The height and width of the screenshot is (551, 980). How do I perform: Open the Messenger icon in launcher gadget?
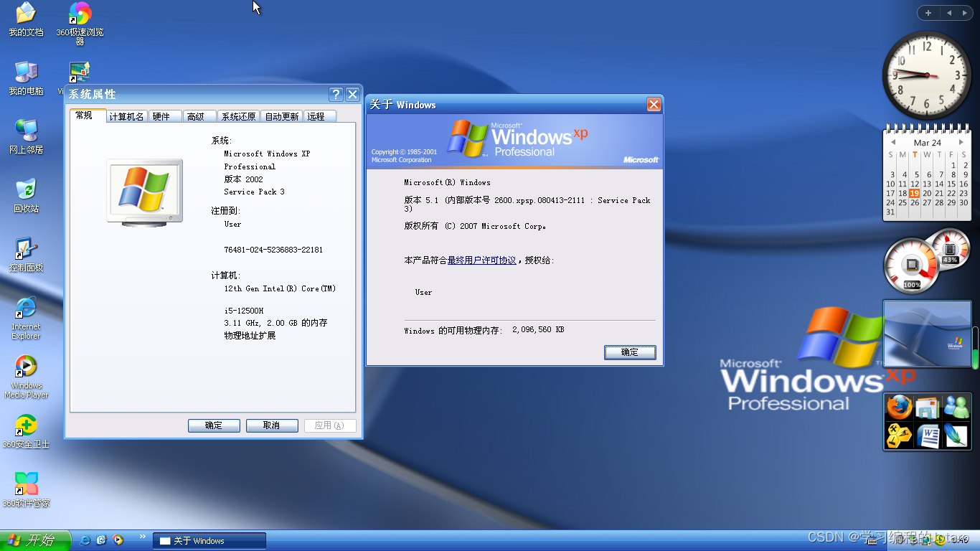click(956, 407)
